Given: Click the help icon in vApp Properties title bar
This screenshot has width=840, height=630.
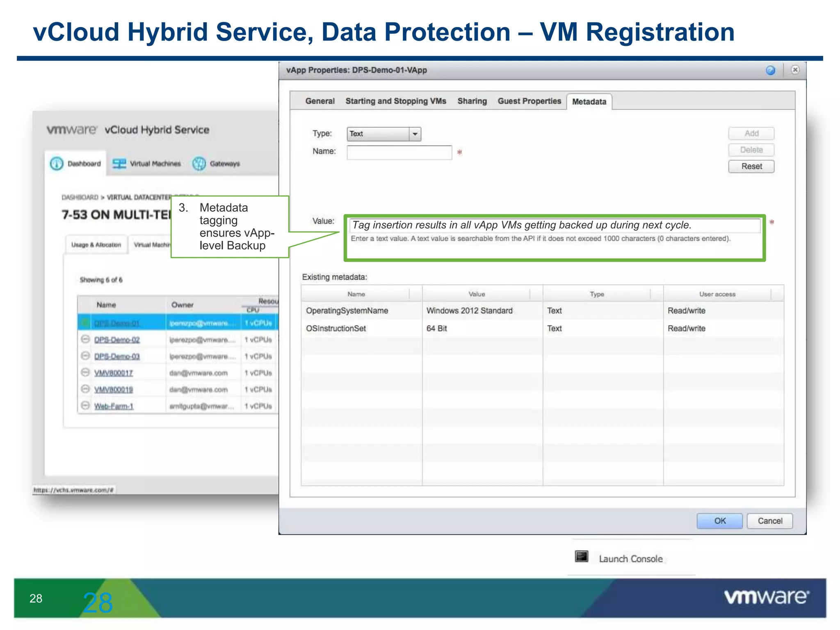Looking at the screenshot, I should 770,70.
